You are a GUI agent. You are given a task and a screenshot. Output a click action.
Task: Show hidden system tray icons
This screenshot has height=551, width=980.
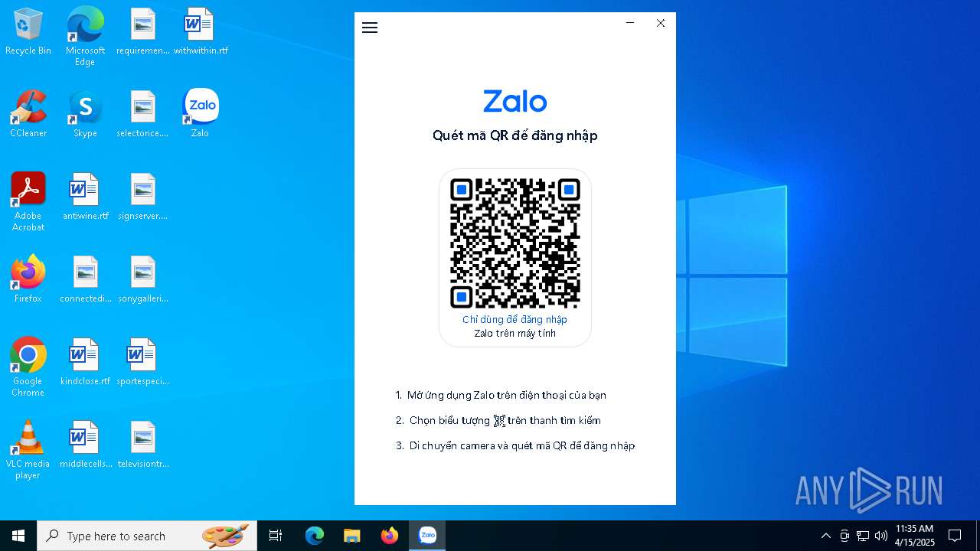coord(826,536)
